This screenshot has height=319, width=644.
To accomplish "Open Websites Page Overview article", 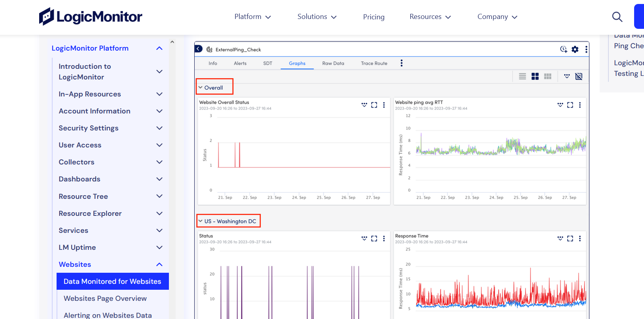I will tap(105, 298).
